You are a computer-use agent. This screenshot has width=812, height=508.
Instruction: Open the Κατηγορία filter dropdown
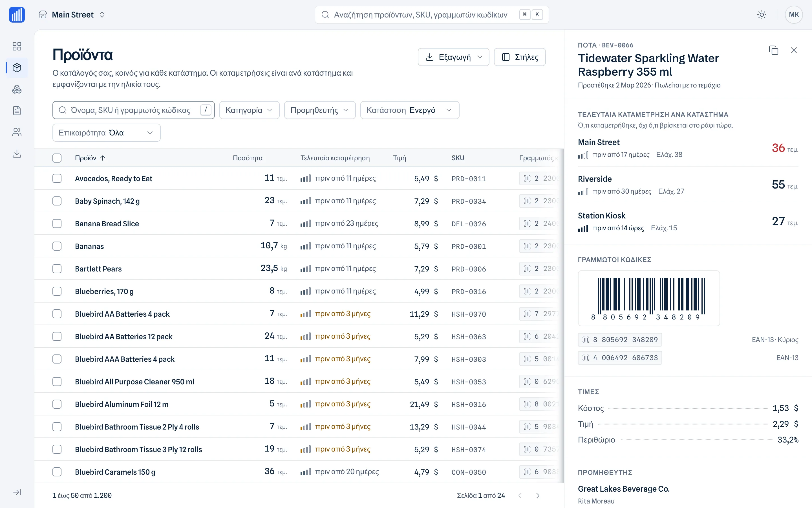(x=249, y=110)
